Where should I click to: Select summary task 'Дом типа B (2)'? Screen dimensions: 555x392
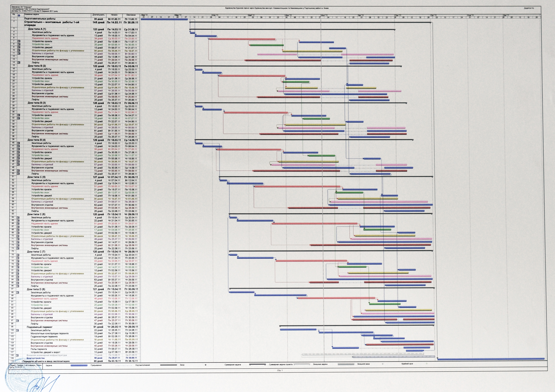click(x=37, y=66)
